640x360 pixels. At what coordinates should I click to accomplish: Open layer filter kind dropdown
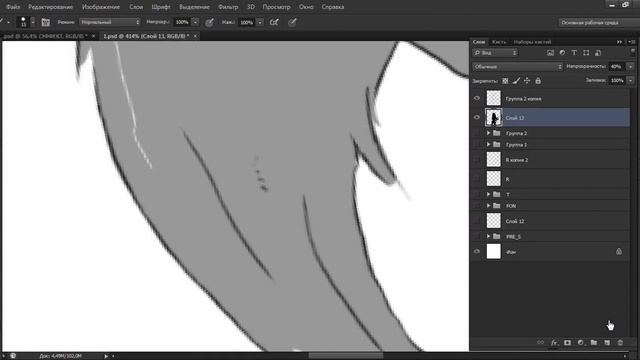[x=495, y=53]
